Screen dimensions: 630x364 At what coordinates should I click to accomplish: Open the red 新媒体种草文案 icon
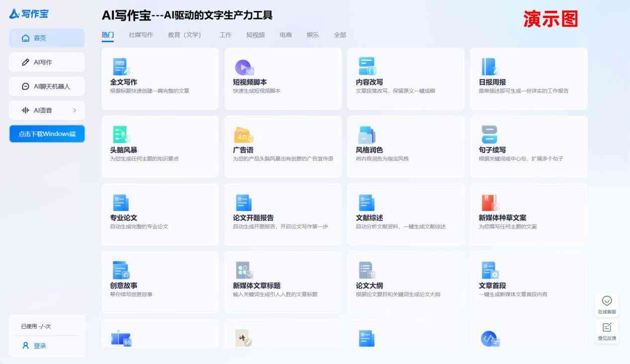click(x=489, y=203)
